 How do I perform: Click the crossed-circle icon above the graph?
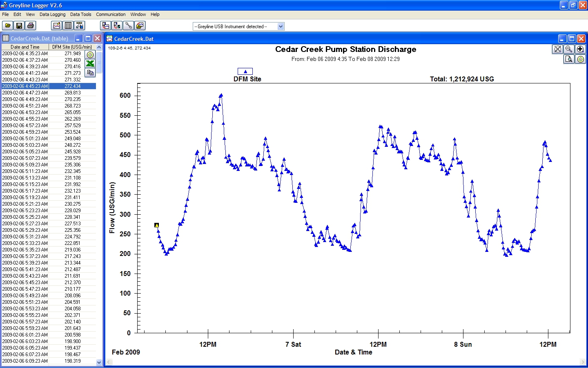pyautogui.click(x=557, y=49)
